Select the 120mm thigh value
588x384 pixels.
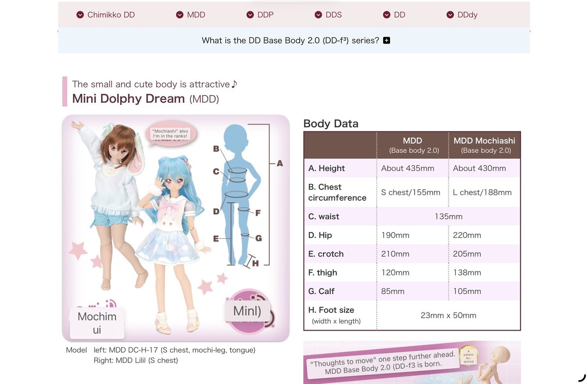[395, 272]
